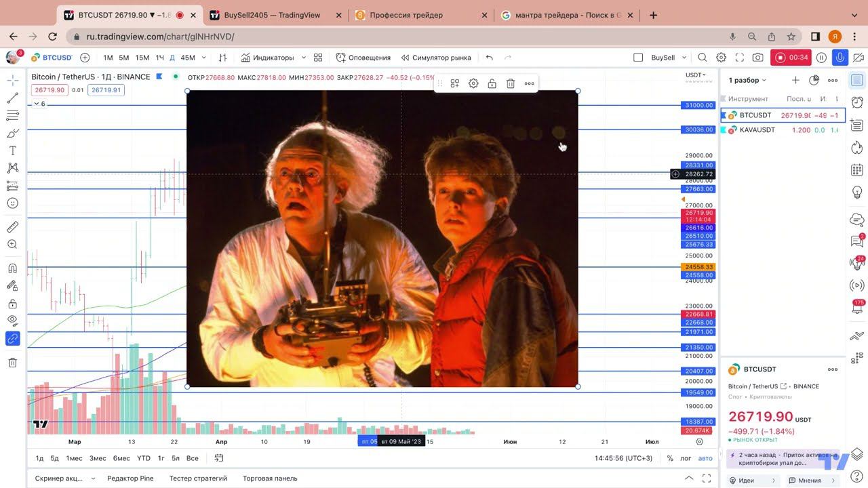Open the Торговая панель tab
The width and height of the screenshot is (868, 488).
pos(270,478)
